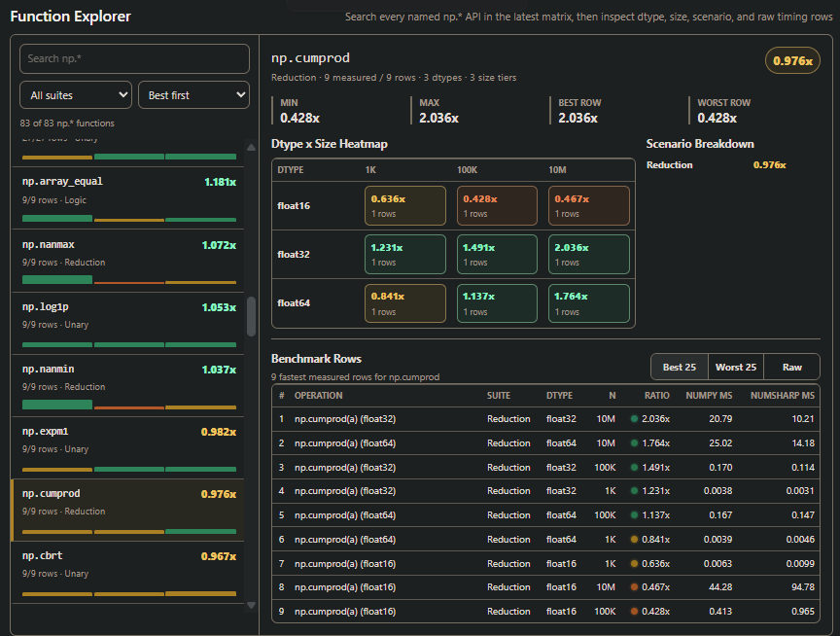Screen dimensions: 840x636
Task: Click float32 100K heatmap cell 1.491x
Action: coord(497,255)
